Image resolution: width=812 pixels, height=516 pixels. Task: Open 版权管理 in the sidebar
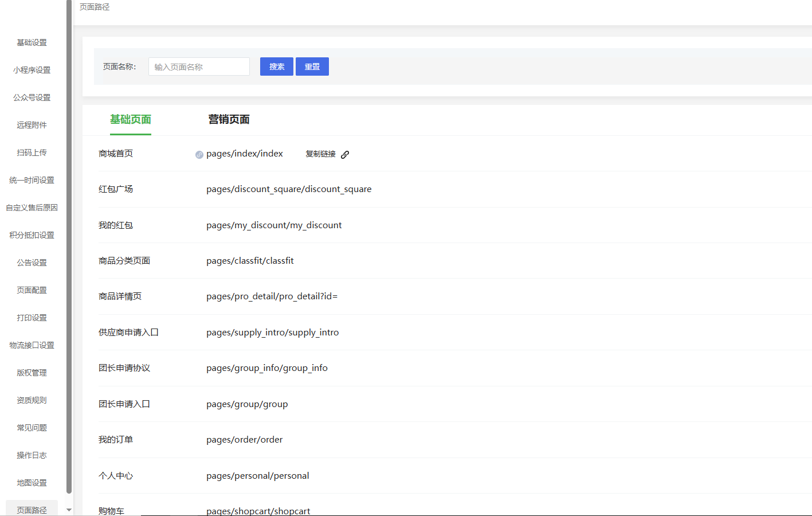pyautogui.click(x=32, y=373)
